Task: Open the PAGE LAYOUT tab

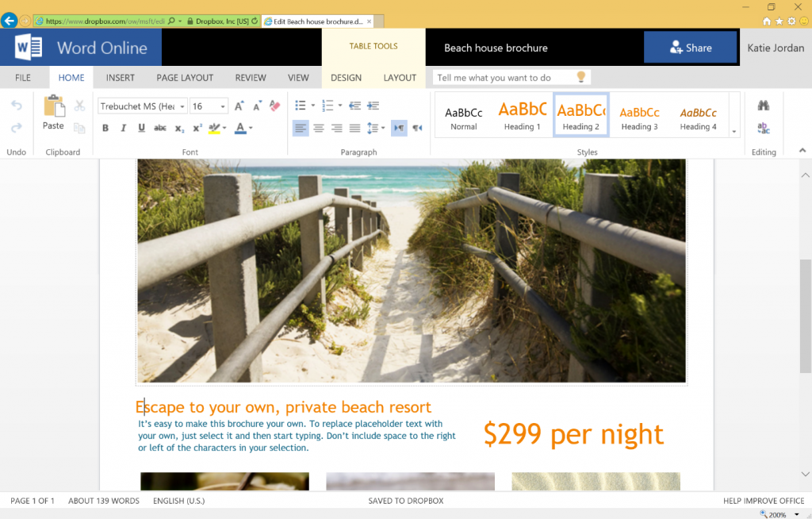Action: tap(185, 78)
